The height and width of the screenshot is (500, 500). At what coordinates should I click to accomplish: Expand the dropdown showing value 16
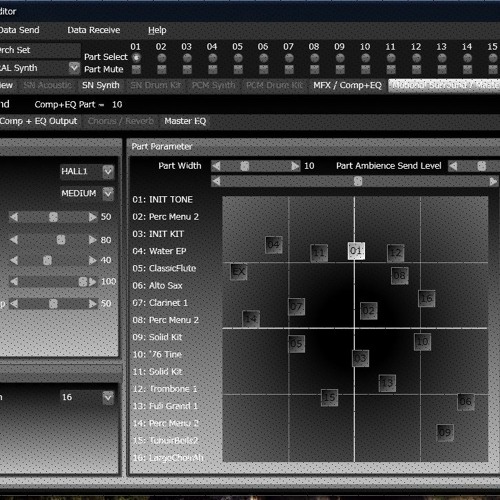pyautogui.click(x=108, y=397)
